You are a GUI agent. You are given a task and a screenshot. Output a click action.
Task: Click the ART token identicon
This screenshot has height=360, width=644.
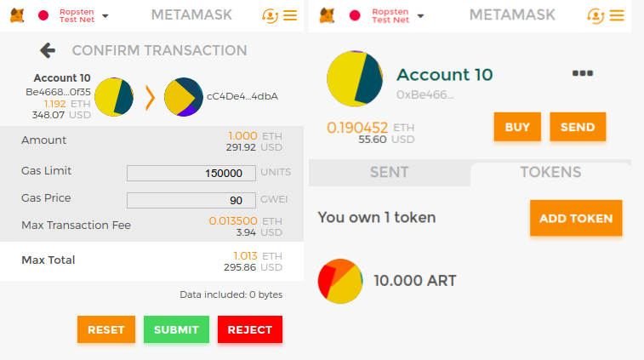(340, 280)
